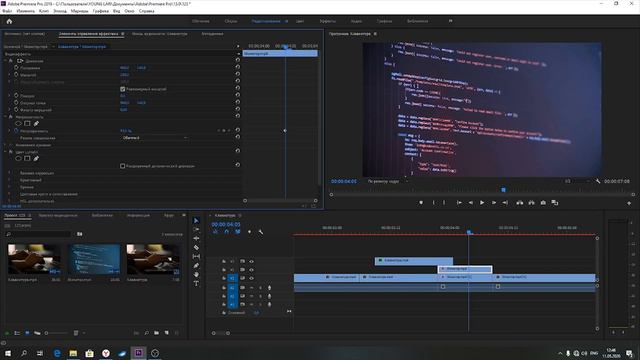Select the Slip tool
Screen dimensions: 640x360
196,256
